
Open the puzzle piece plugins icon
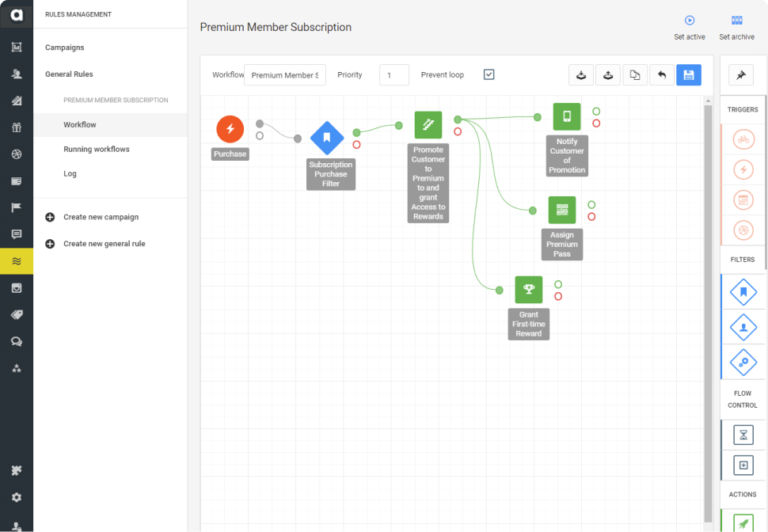17,471
